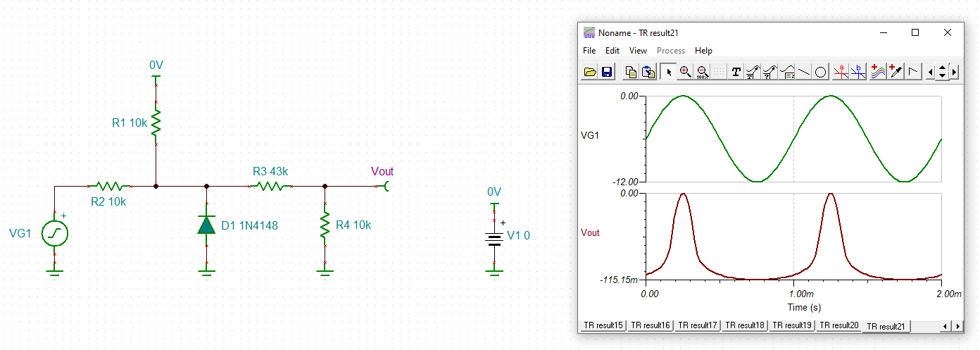980x350 pixels.
Task: Click the -115.15m axis value
Action: click(620, 280)
